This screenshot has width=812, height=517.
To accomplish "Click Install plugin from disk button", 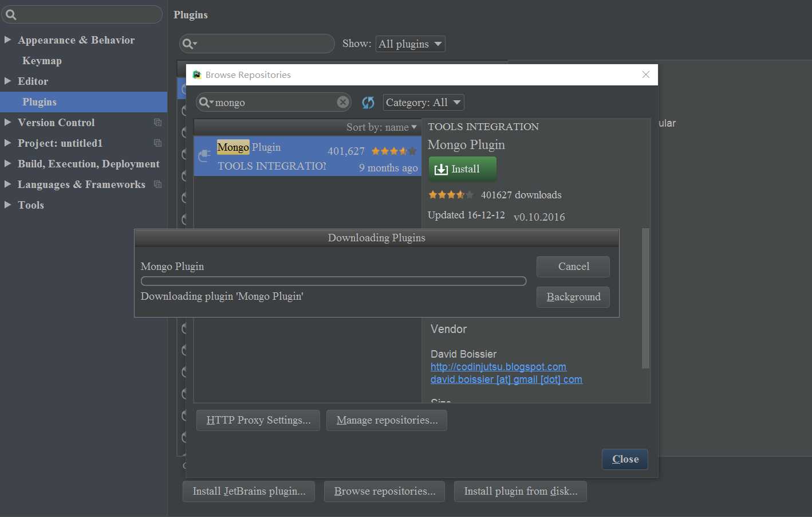I will click(x=521, y=491).
